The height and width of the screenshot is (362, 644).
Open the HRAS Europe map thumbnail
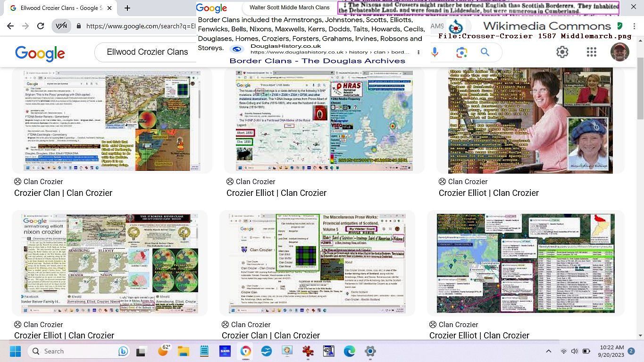click(324, 120)
